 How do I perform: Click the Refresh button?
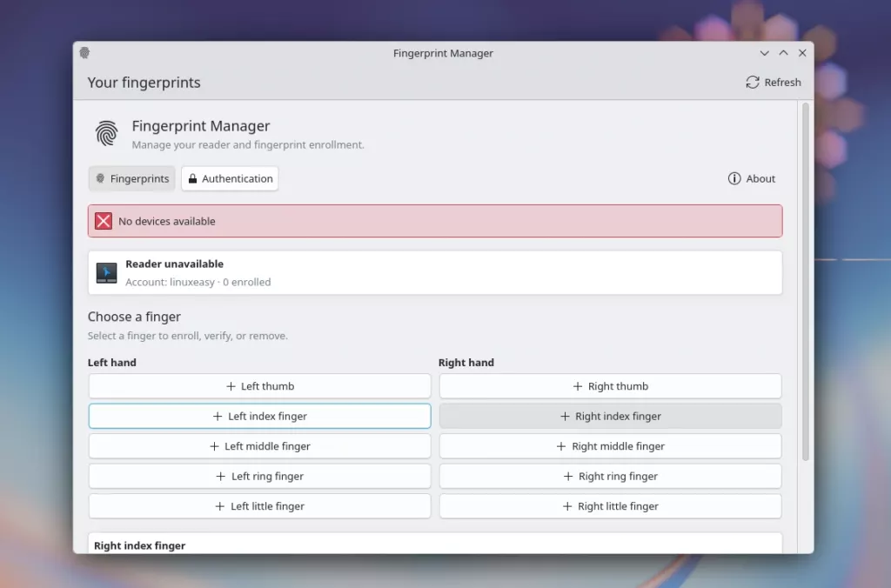[774, 83]
